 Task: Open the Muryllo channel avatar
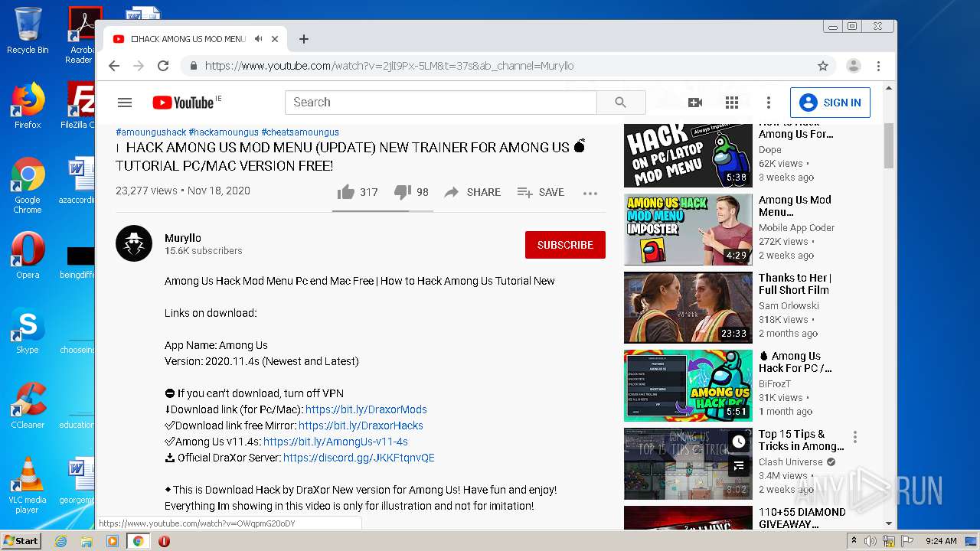click(x=134, y=244)
